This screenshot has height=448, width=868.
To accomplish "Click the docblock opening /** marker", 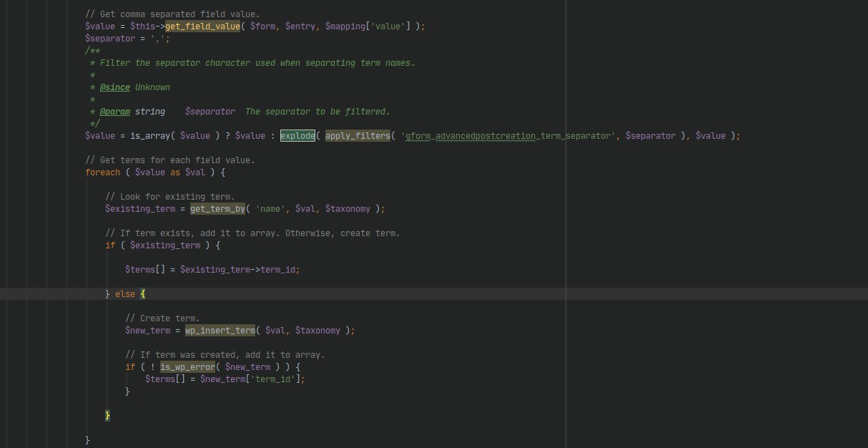I will tap(92, 51).
